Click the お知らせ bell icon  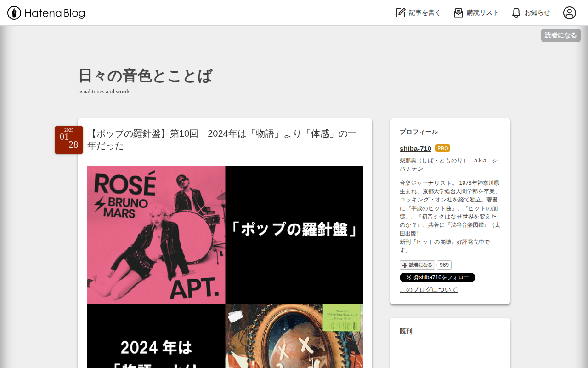(516, 13)
